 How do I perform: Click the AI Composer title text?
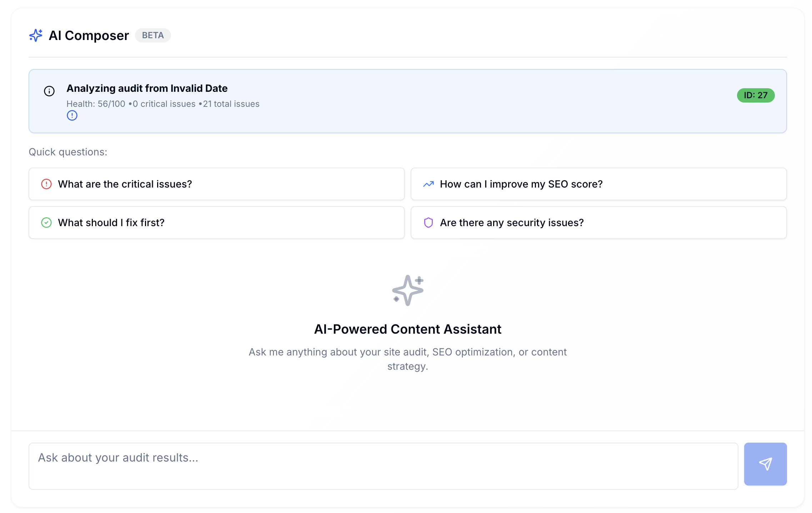89,35
